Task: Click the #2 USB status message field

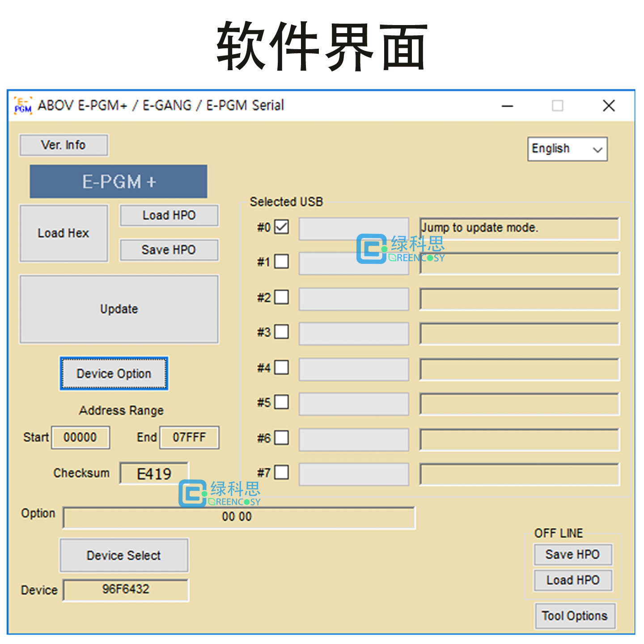Action: coord(520,299)
